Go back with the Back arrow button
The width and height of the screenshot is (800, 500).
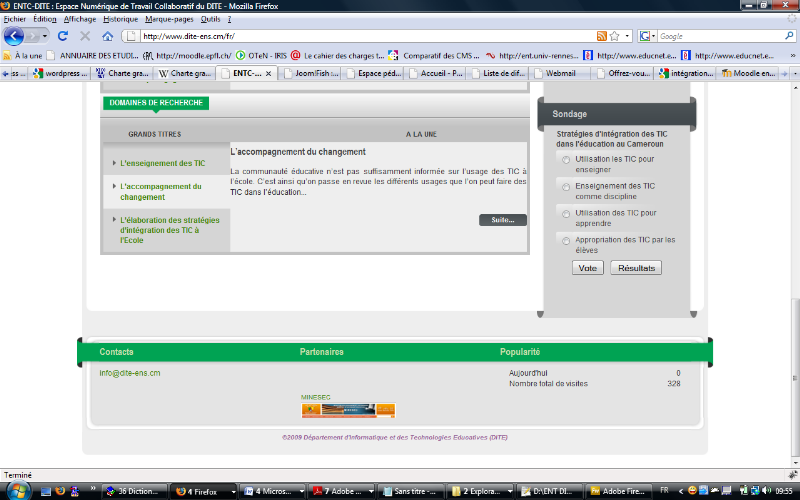(x=14, y=36)
